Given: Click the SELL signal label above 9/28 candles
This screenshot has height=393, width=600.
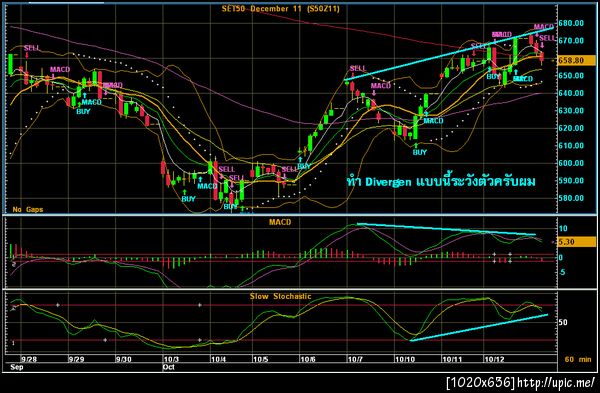Looking at the screenshot, I should (x=32, y=48).
